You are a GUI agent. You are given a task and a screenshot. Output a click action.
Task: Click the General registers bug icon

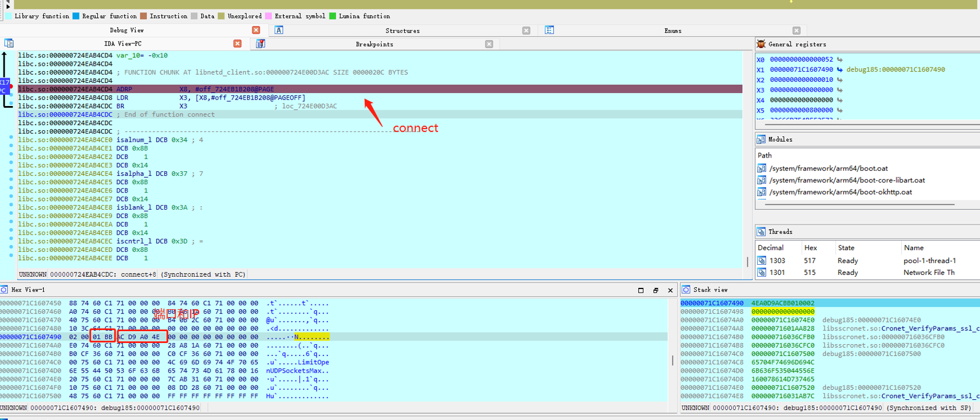761,44
